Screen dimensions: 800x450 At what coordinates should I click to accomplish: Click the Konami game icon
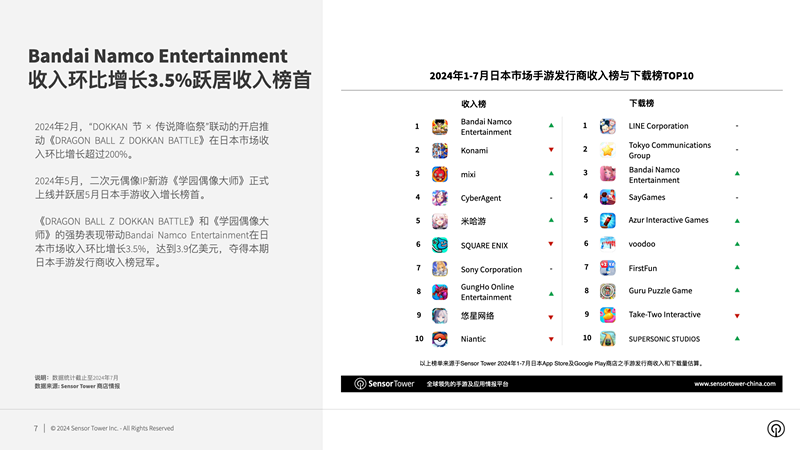(440, 151)
